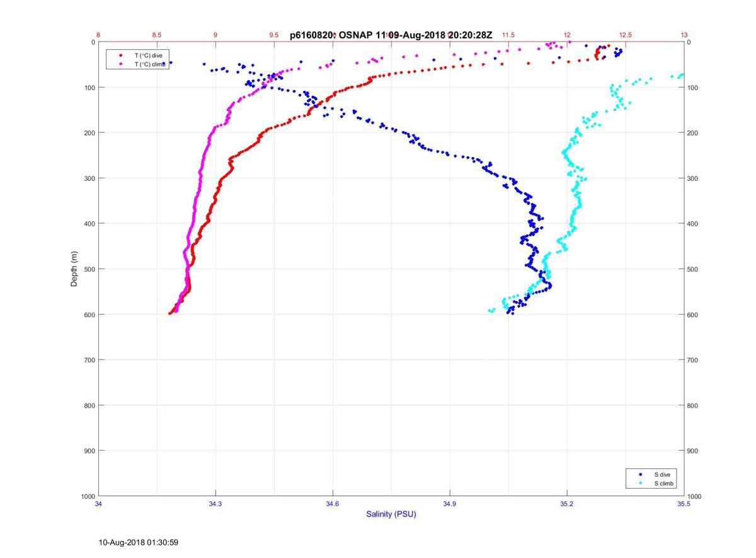Click the blue marker in the salinity legend
The height and width of the screenshot is (558, 756).
point(640,474)
